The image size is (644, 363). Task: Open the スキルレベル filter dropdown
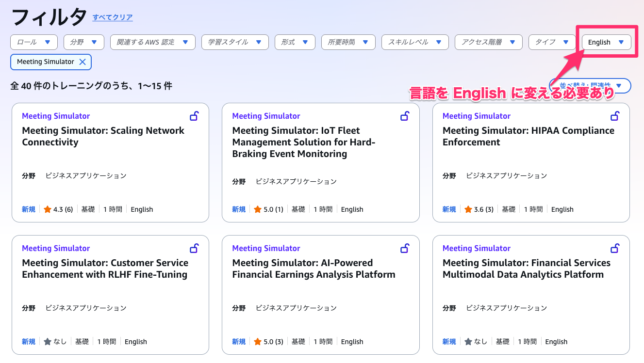coord(414,42)
